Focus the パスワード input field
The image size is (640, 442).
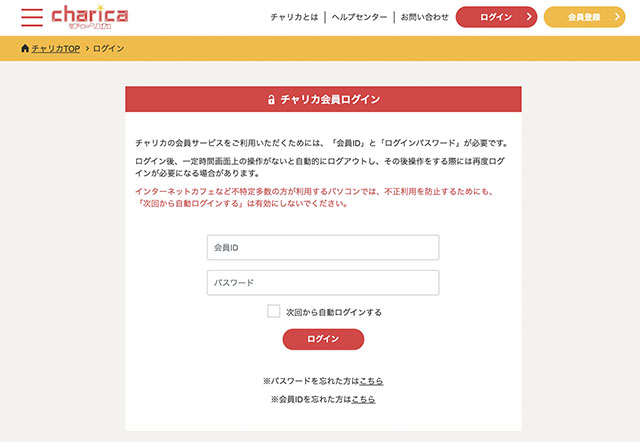[323, 283]
